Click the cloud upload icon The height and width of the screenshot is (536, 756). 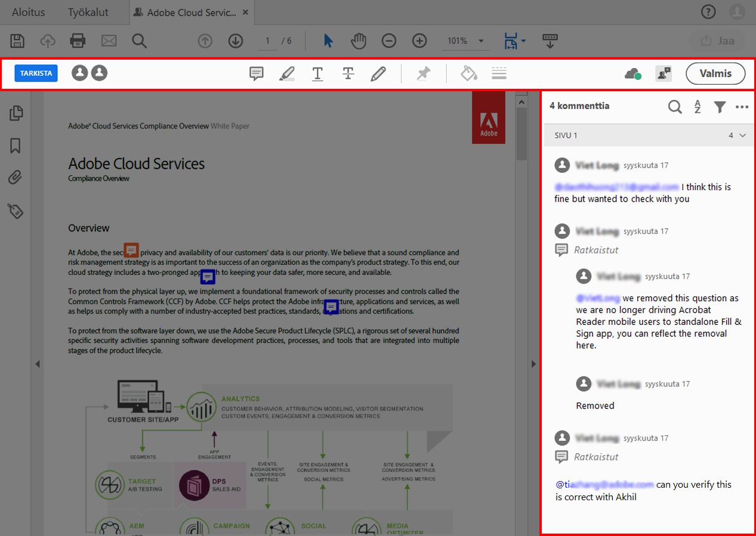48,41
